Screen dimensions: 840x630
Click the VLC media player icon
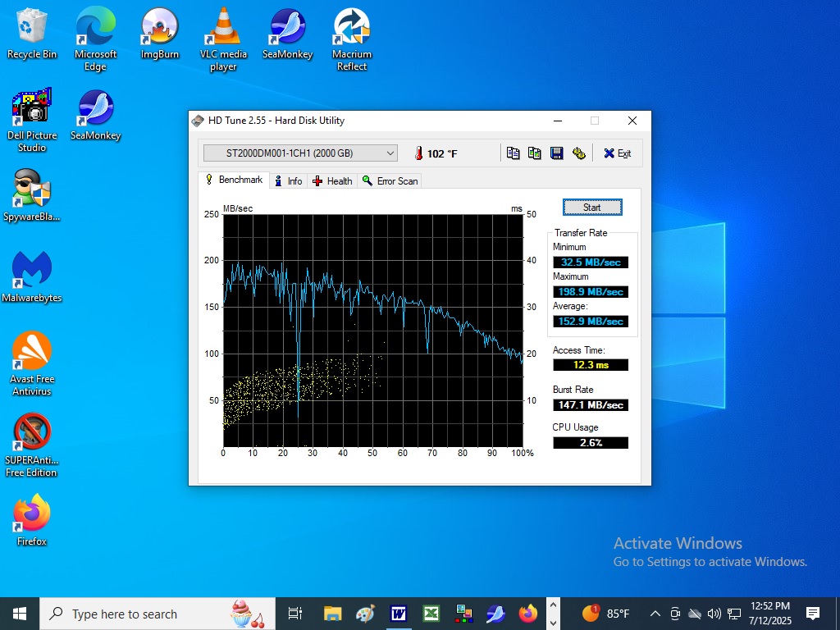point(223,39)
